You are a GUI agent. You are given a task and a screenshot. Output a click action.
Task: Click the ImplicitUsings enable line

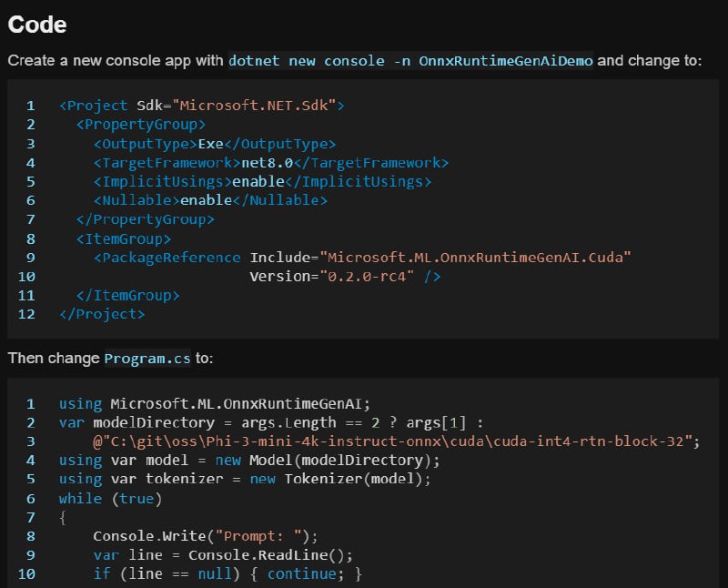262,182
